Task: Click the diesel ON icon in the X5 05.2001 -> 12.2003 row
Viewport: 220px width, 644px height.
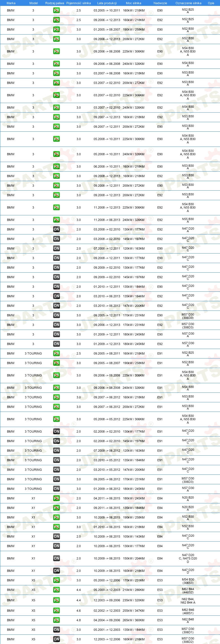Action: [56, 630]
